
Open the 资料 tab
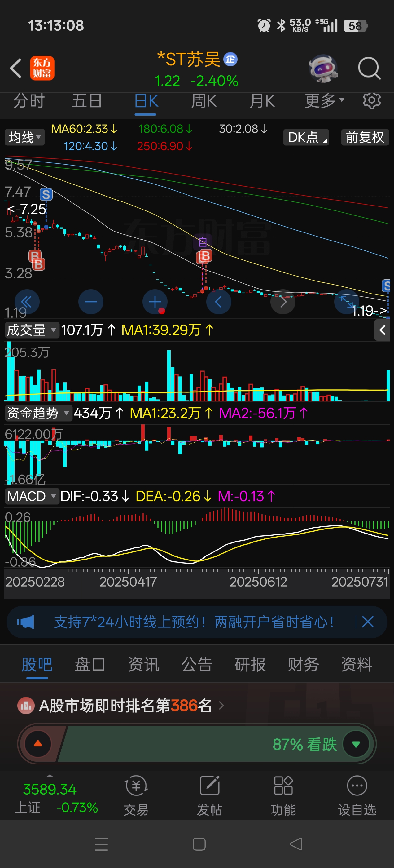point(357,664)
